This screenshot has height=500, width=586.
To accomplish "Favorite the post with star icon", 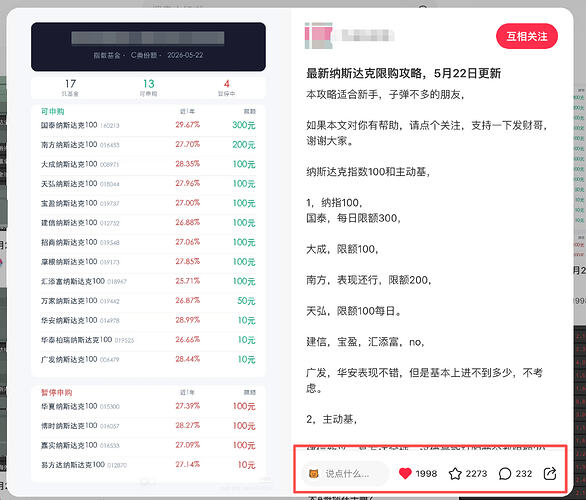I will [455, 473].
